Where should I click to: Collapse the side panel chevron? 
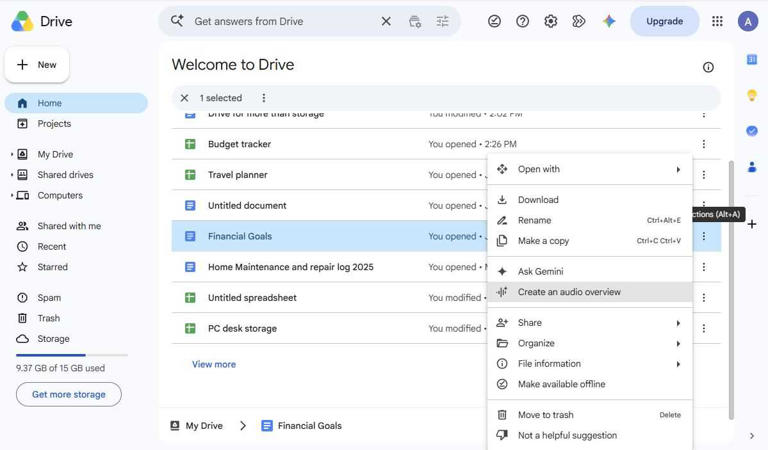752,436
